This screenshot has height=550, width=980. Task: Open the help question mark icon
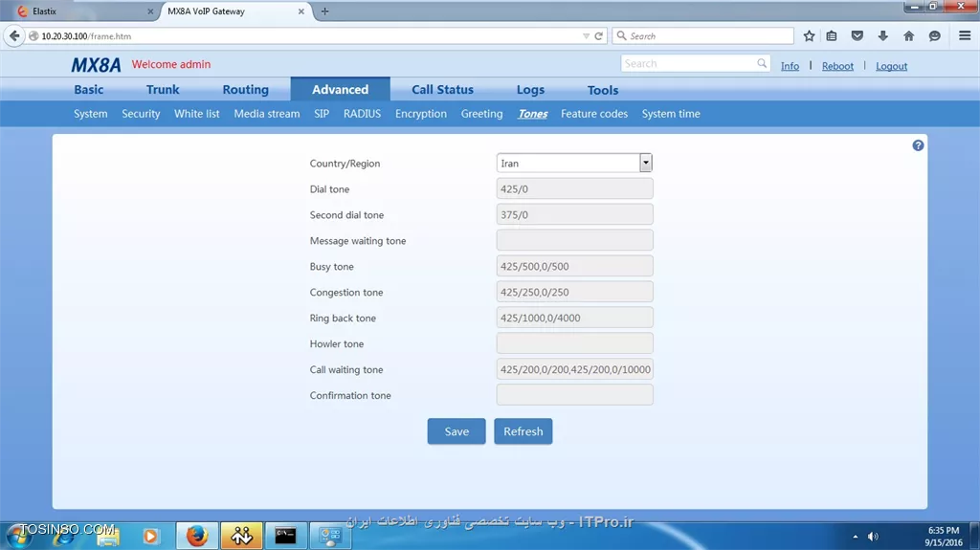(x=918, y=145)
